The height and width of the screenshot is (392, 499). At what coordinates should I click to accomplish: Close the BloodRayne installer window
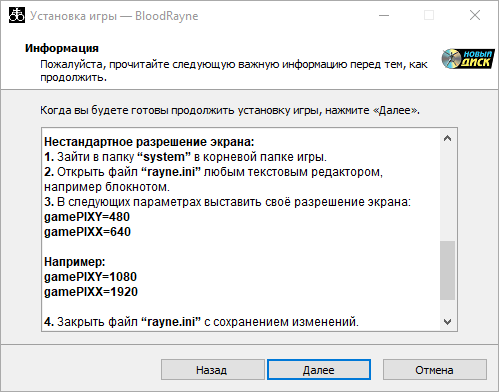coord(475,15)
